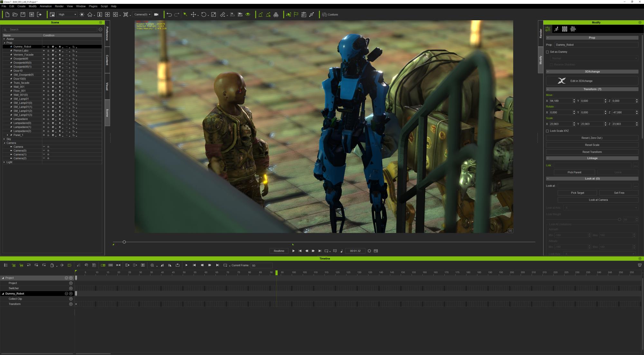Open the atom Physics tab in Modify

(573, 29)
